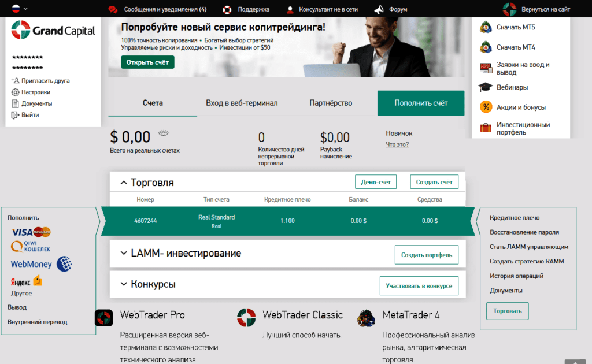Click the Download MT4 icon
Image resolution: width=592 pixels, height=364 pixels.
[x=486, y=47]
